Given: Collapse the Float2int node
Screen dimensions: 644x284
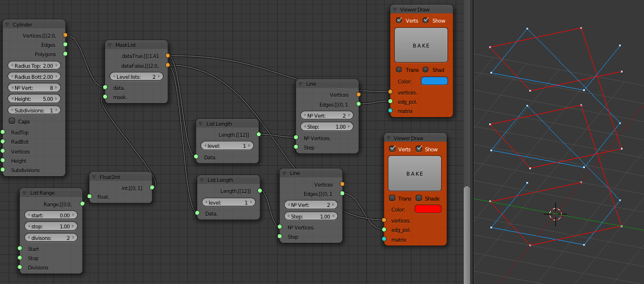Looking at the screenshot, I should click(94, 177).
